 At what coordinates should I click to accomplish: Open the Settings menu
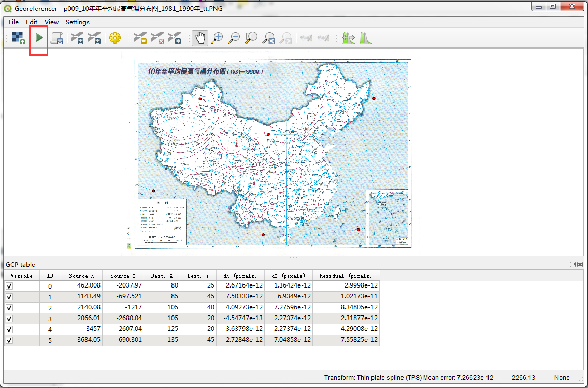(x=78, y=22)
